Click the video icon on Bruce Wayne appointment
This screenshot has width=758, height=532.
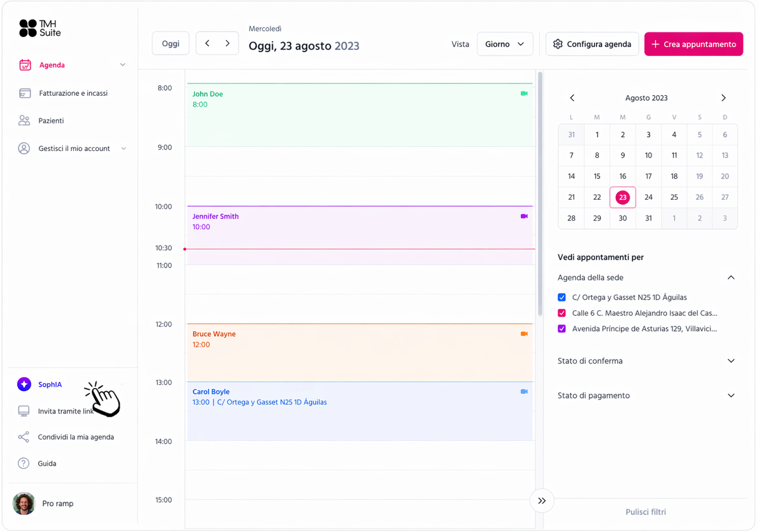coord(524,334)
